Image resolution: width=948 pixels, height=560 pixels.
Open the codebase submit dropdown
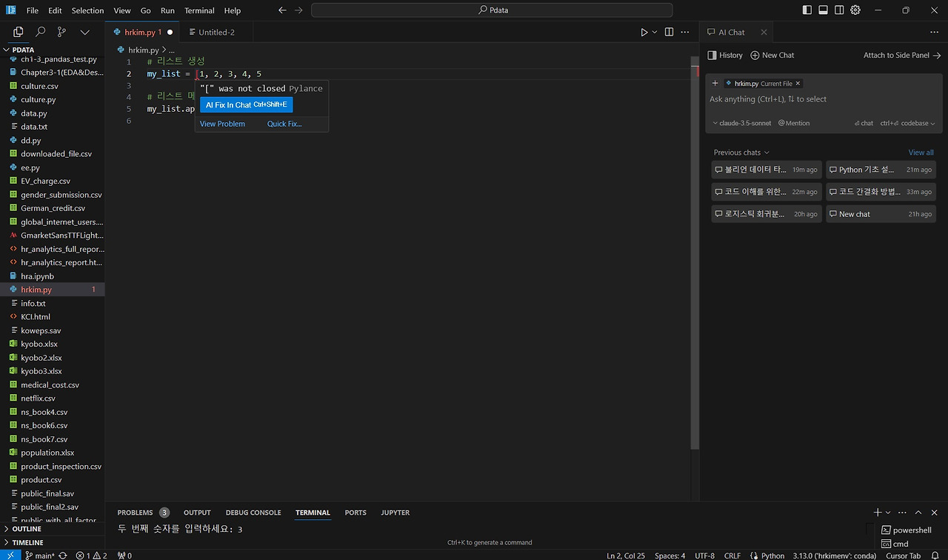coord(908,123)
